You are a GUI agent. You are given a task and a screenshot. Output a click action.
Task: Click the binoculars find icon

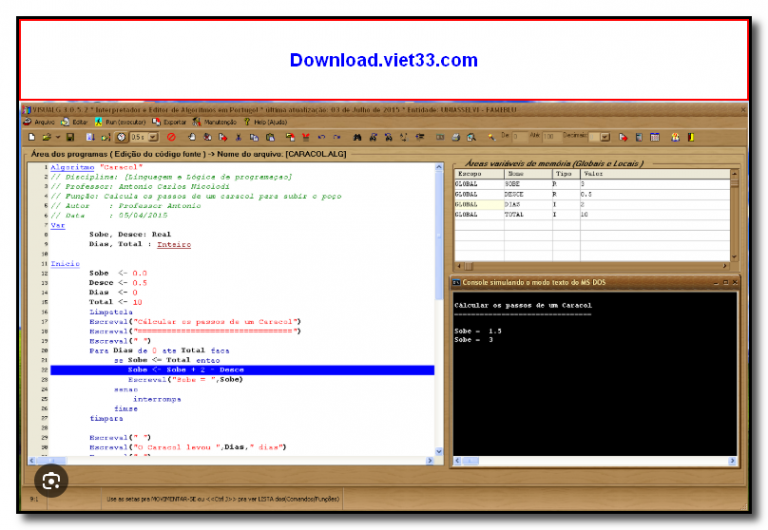pos(357,136)
